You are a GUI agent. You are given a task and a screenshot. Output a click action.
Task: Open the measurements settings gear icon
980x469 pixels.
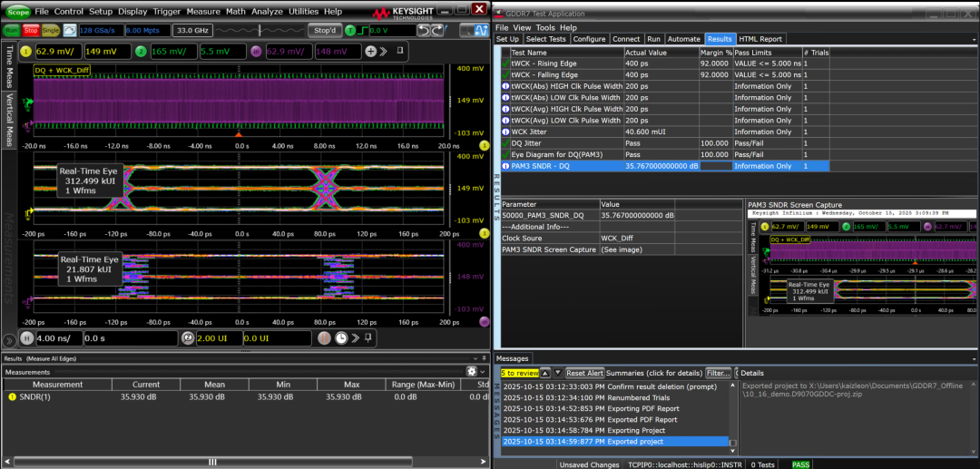tap(472, 372)
